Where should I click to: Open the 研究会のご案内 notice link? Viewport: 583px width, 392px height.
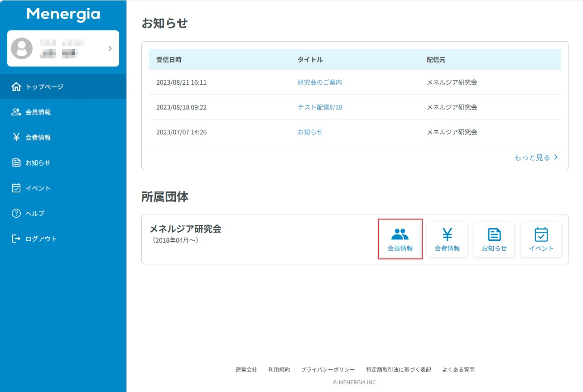coord(320,82)
